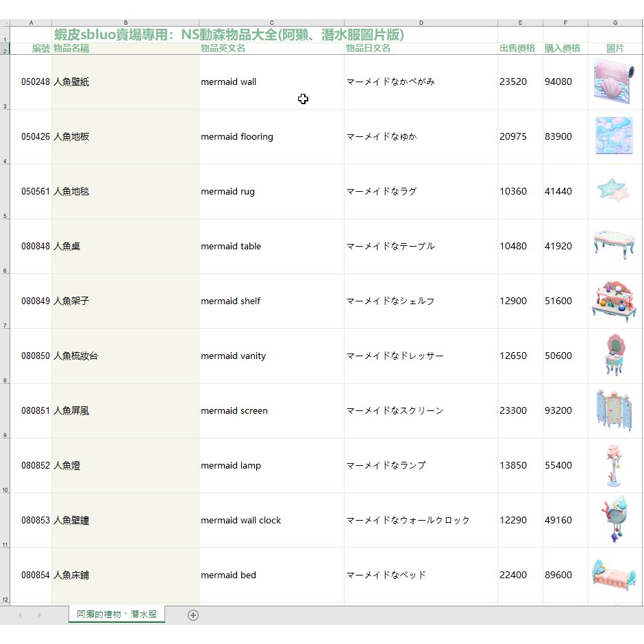The image size is (644, 644).
Task: Click the 編號 header cell
Action: (31, 49)
